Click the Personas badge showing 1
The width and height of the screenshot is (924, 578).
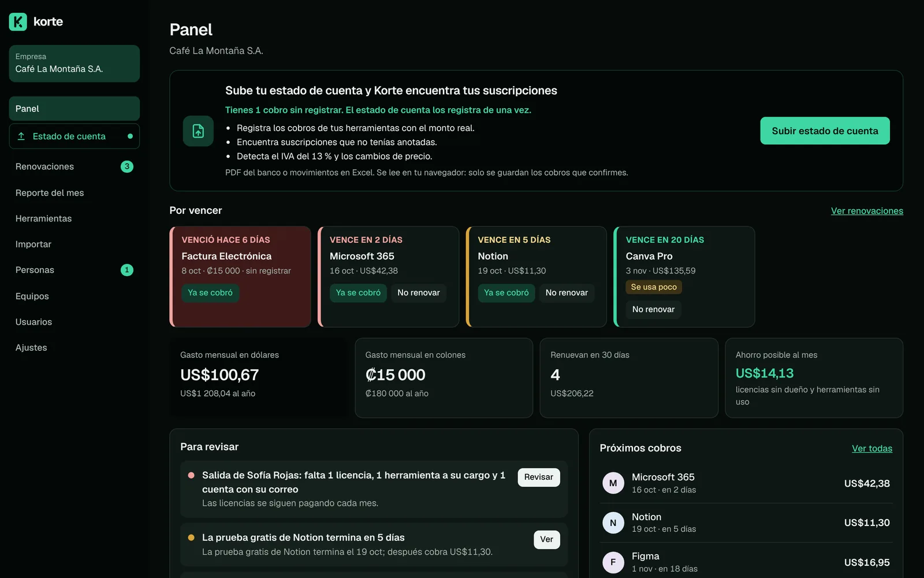(x=127, y=270)
